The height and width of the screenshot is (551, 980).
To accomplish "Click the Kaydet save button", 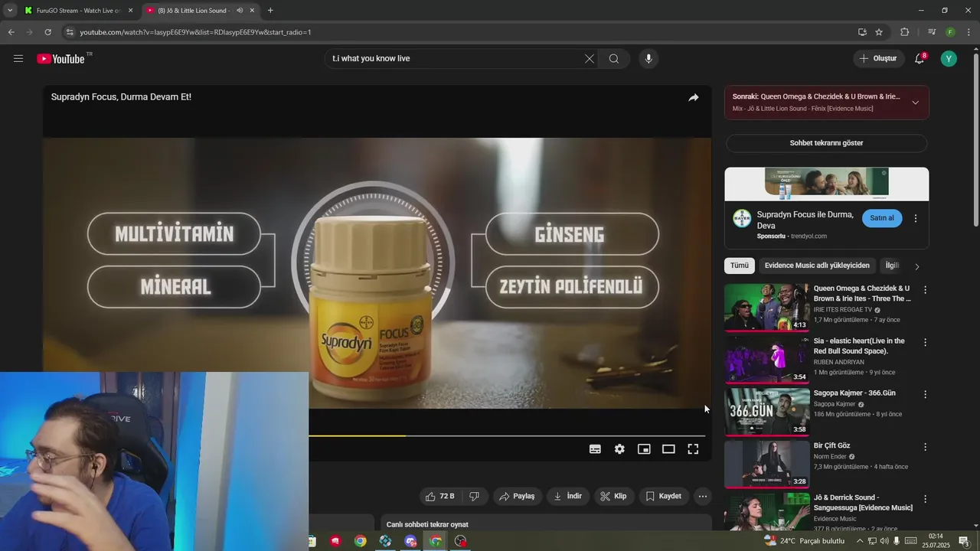I will click(663, 496).
